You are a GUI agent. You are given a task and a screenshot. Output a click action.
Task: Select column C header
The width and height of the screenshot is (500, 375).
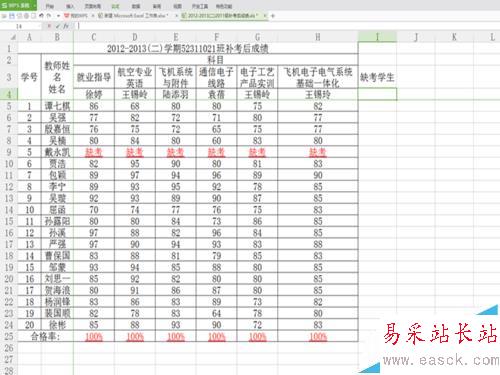94,37
